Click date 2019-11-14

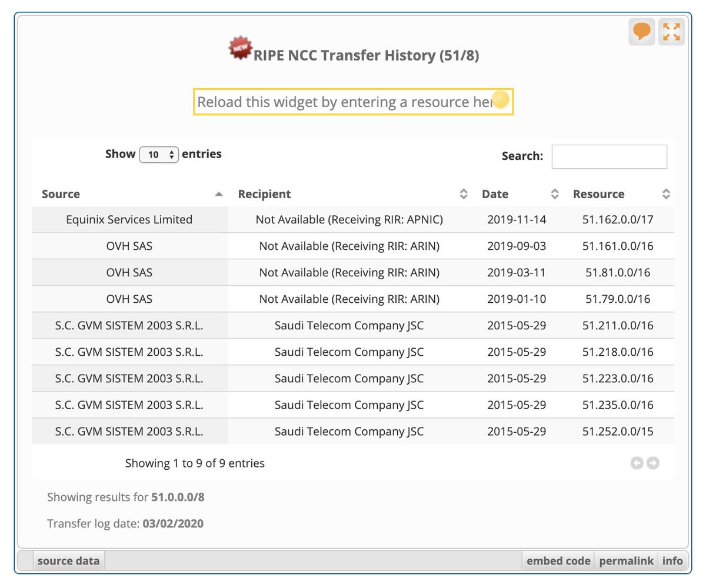[x=517, y=219]
